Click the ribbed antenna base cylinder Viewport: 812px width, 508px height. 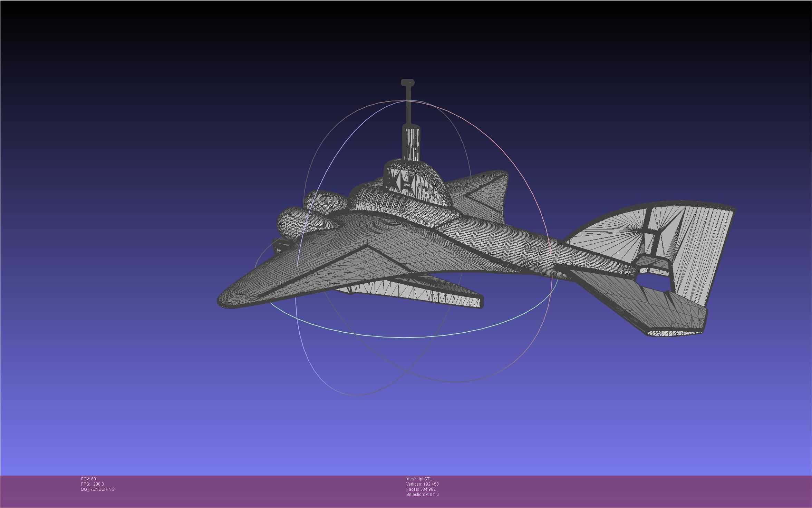tap(411, 143)
